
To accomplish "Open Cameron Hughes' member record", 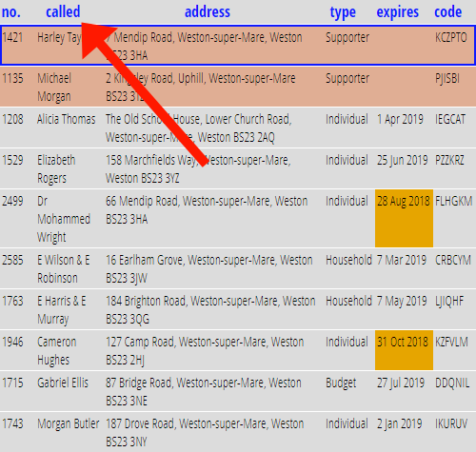I will [238, 350].
